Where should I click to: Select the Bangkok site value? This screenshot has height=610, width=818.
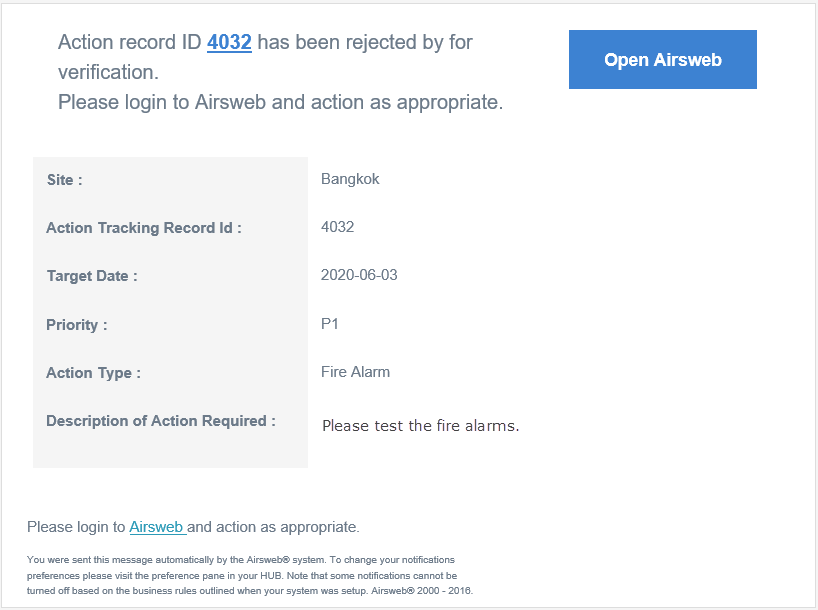(350, 179)
